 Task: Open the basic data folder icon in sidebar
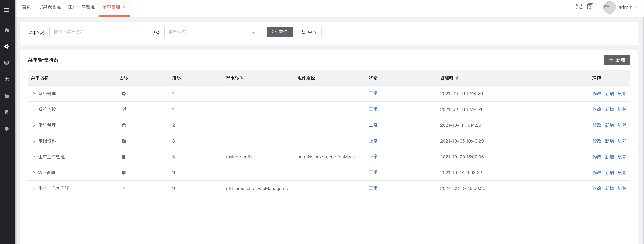click(7, 96)
